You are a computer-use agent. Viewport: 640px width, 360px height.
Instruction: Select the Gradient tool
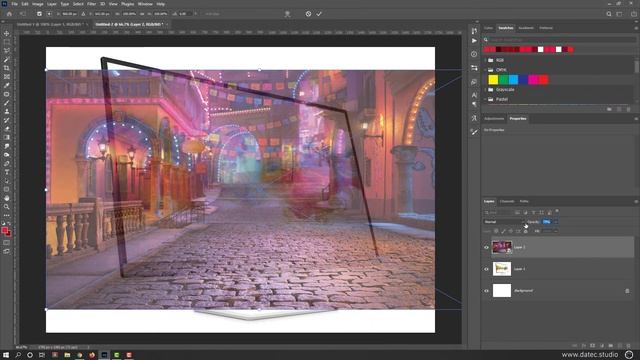click(7, 138)
